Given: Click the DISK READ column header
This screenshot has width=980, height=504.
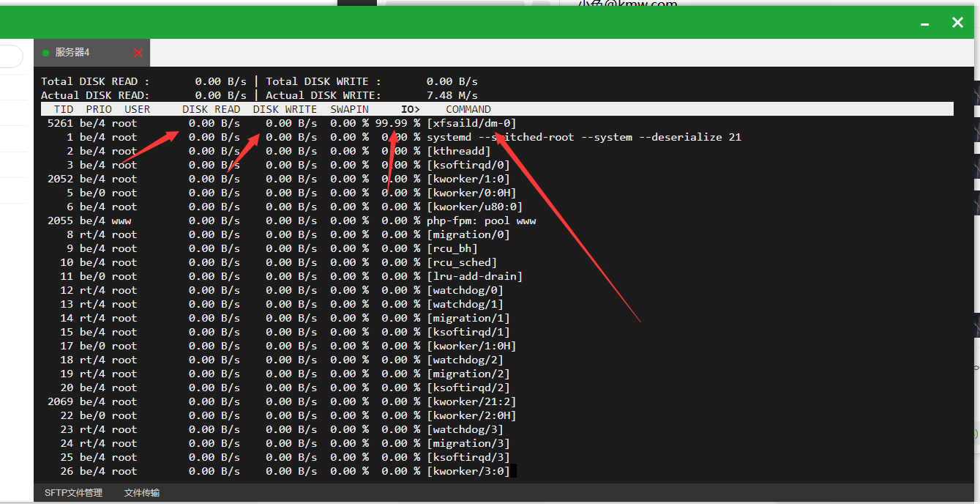Looking at the screenshot, I should [212, 109].
